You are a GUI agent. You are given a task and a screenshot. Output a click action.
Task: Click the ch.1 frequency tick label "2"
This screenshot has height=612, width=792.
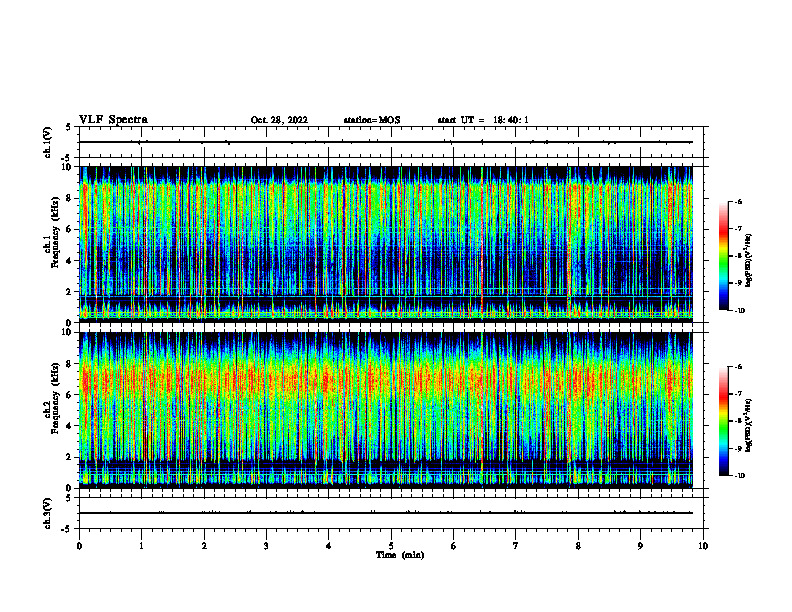69,292
